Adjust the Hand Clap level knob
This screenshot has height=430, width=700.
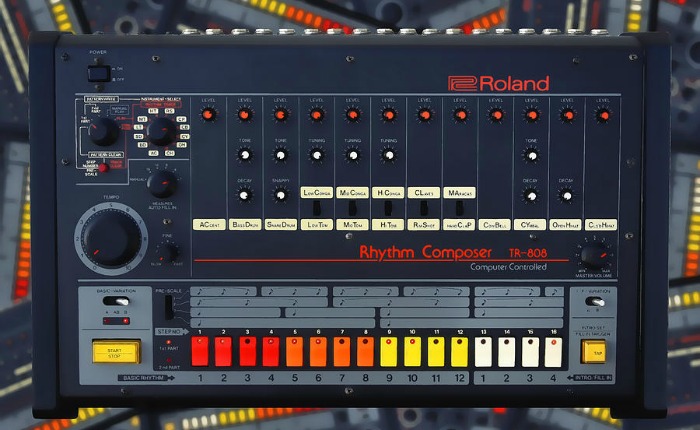(x=460, y=115)
